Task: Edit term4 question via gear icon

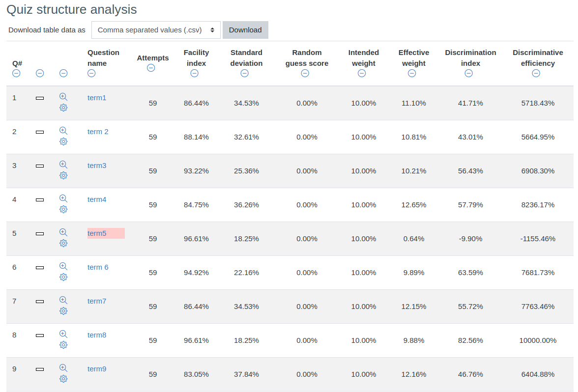Action: pyautogui.click(x=63, y=210)
